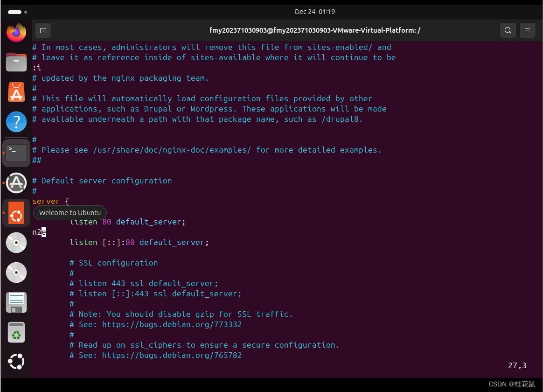This screenshot has height=392, width=543.
Task: Click the bugs.debian.org/773332 link
Action: pyautogui.click(x=172, y=324)
